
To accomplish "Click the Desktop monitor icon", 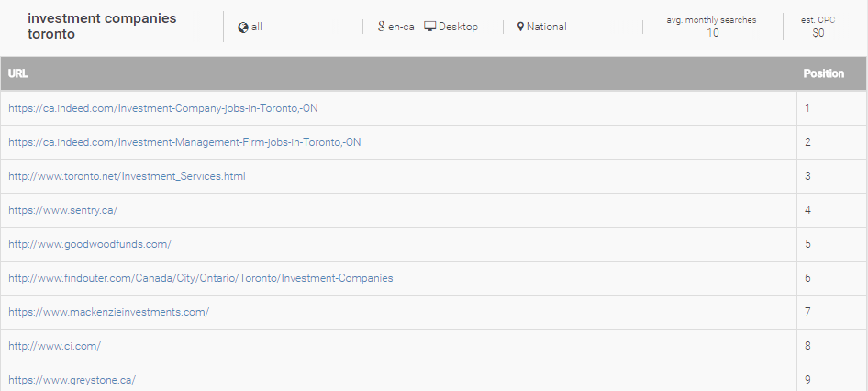I will coord(429,27).
